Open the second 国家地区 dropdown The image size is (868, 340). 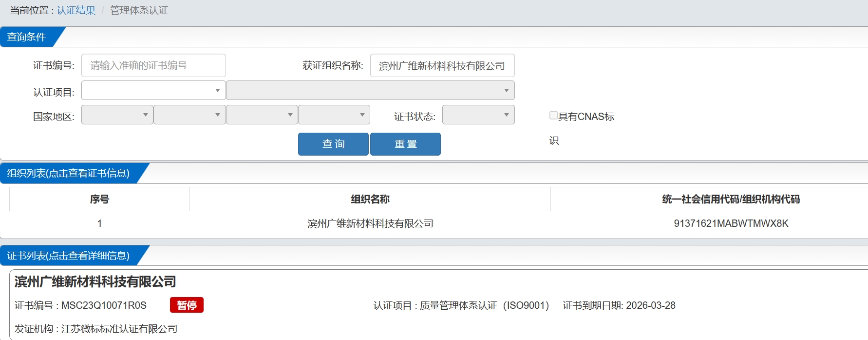(x=189, y=115)
